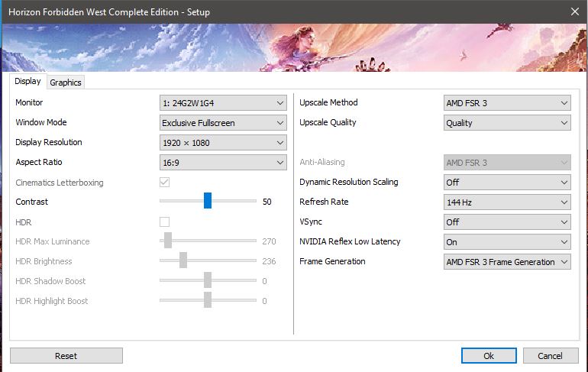Click the disabled Anti-Aliasing dropdown

click(x=507, y=163)
